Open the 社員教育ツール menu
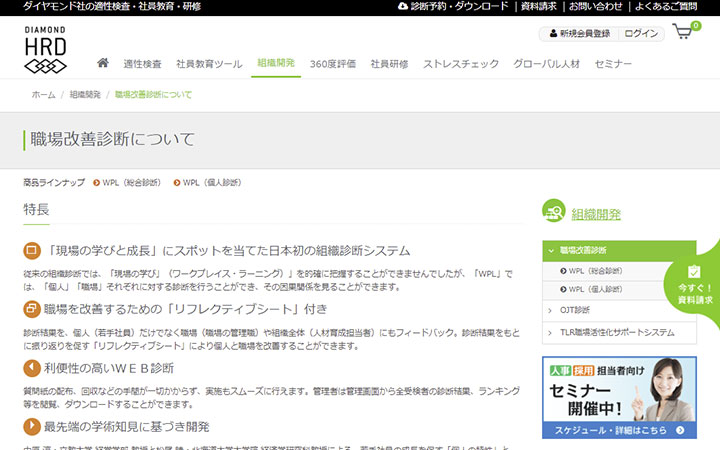720x450 pixels. 209,64
